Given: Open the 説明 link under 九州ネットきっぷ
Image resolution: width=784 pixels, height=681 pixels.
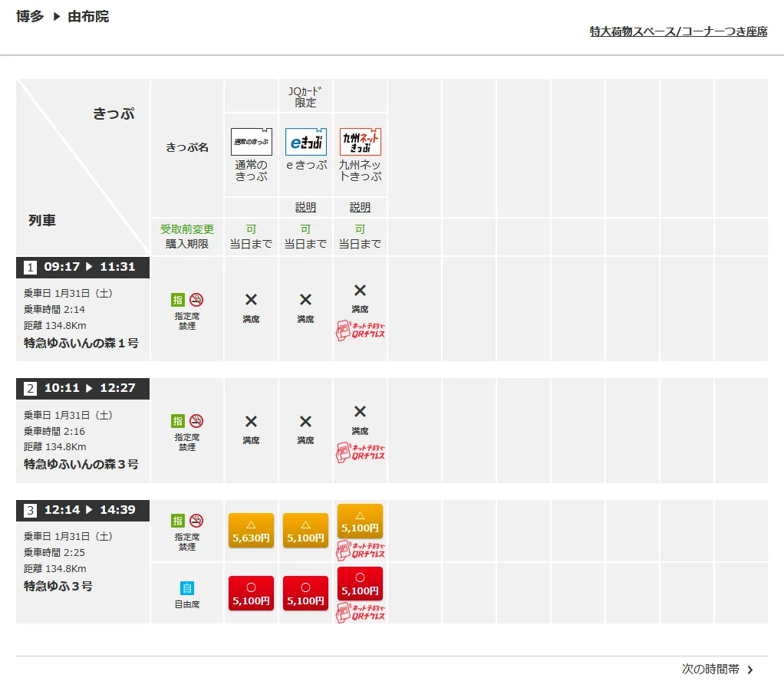Looking at the screenshot, I should 359,206.
